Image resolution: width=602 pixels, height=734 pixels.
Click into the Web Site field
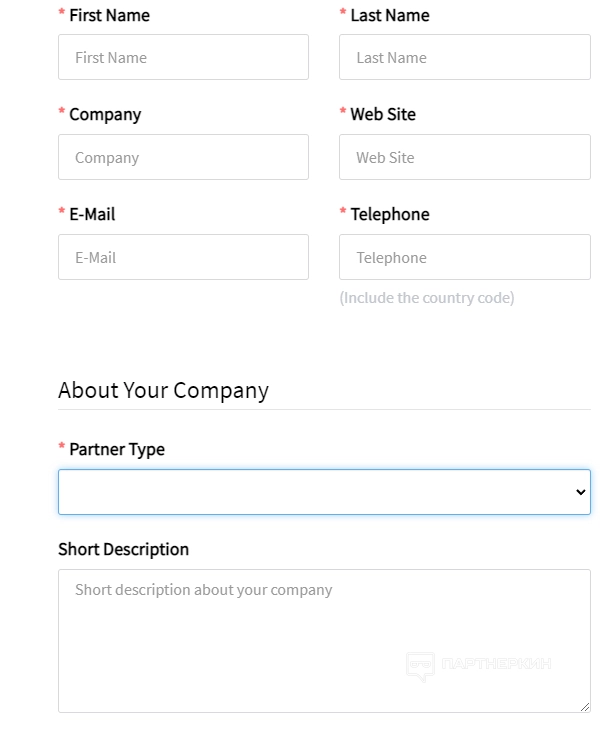tap(464, 157)
